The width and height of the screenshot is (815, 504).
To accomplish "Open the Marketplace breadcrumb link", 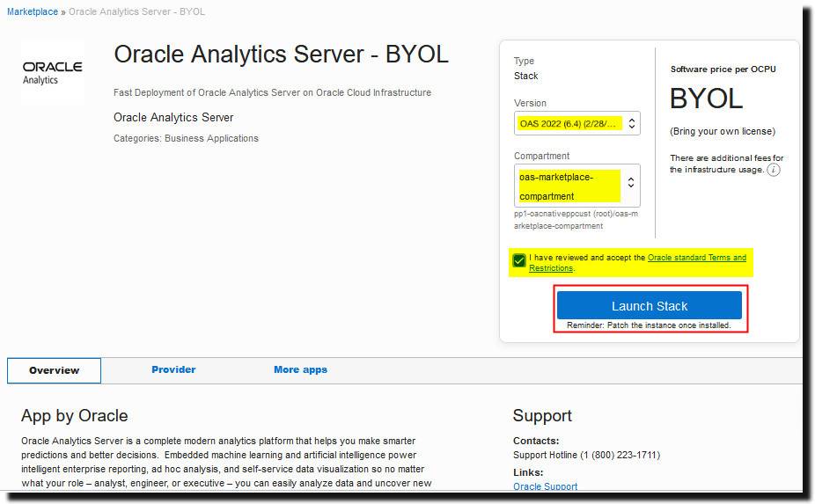I will tap(33, 11).
